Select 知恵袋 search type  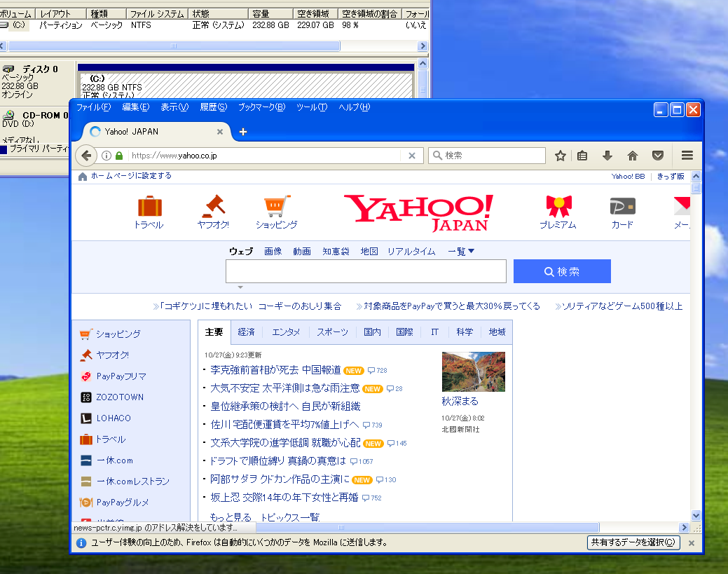pyautogui.click(x=336, y=251)
